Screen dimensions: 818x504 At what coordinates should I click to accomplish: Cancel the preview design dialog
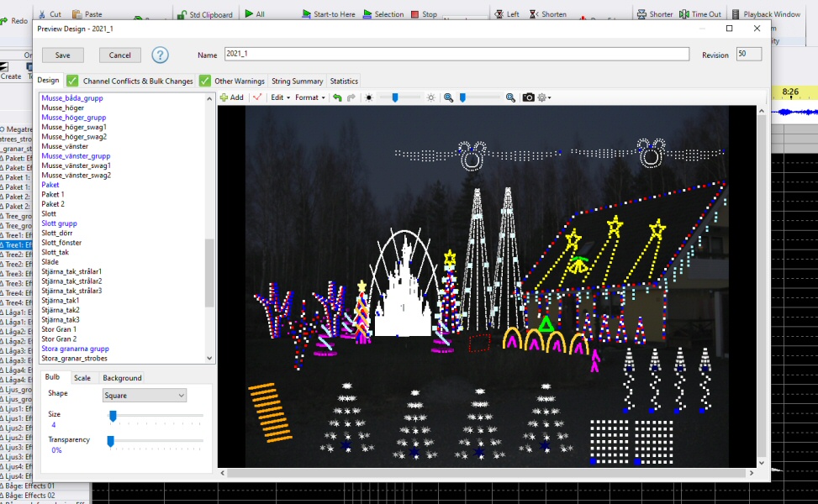click(x=119, y=55)
